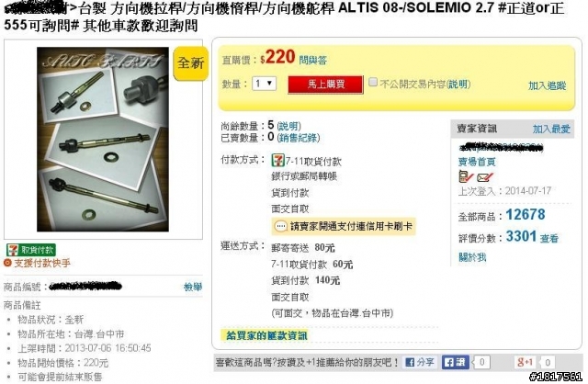
Task: Click the green 取貨付款 badge icon
Action: click(30, 250)
